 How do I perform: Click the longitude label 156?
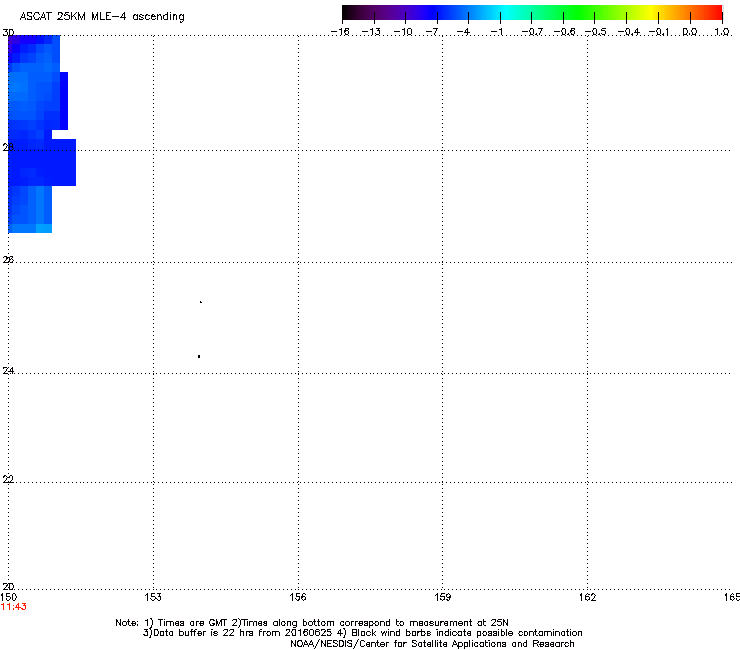(298, 598)
